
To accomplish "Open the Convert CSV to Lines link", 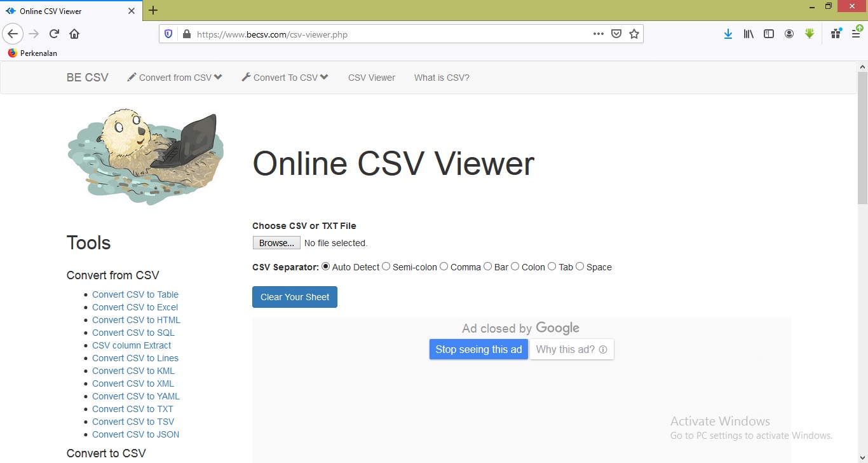I will click(135, 358).
